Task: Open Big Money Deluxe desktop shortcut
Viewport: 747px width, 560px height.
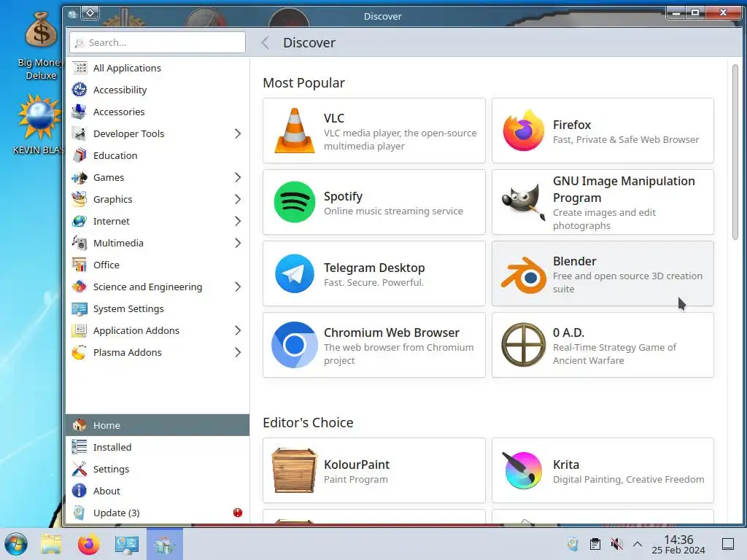Action: point(41,46)
